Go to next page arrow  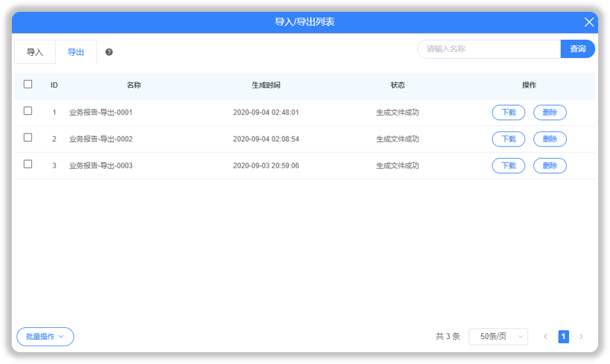point(581,336)
